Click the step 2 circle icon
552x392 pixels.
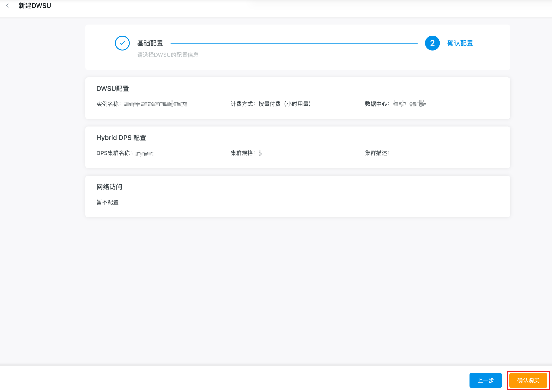pos(432,43)
